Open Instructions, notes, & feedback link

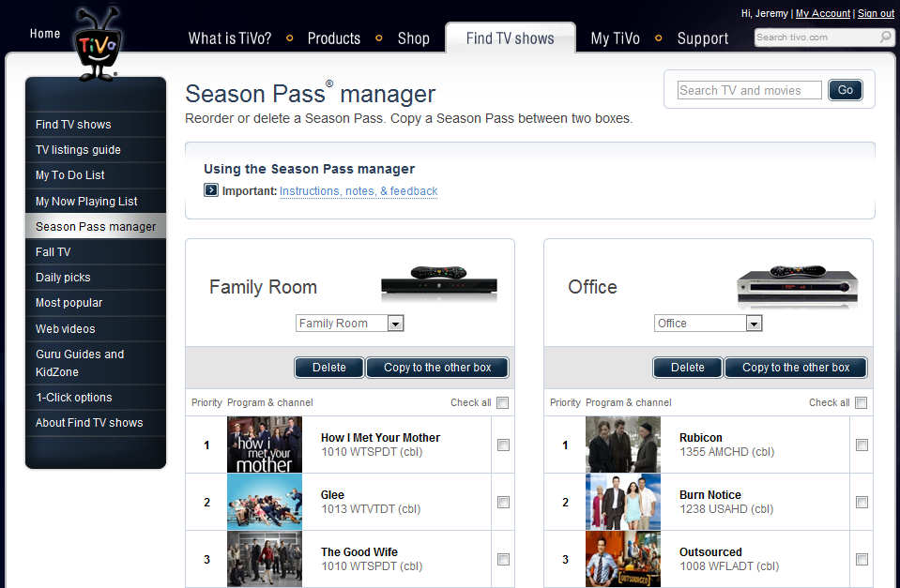click(x=358, y=191)
